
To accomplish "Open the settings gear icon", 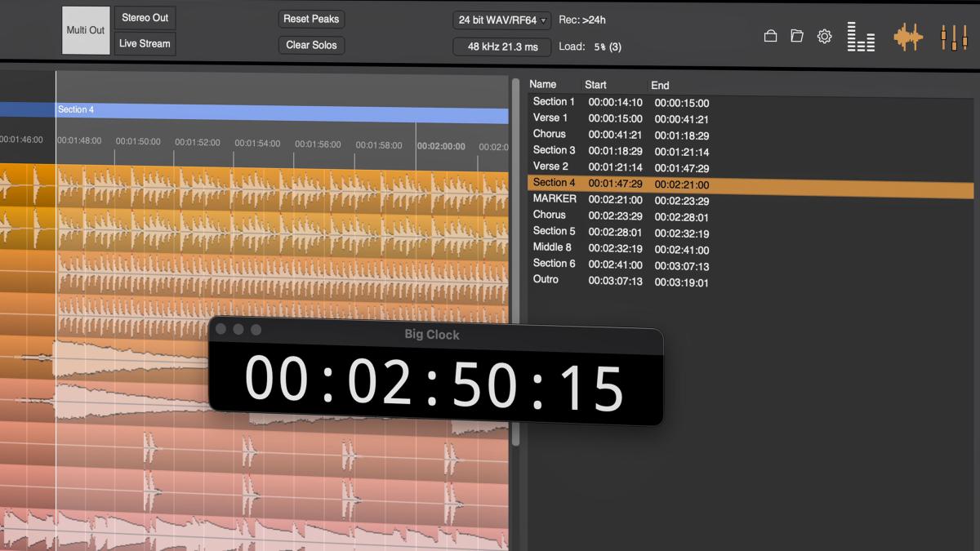I will click(x=824, y=36).
